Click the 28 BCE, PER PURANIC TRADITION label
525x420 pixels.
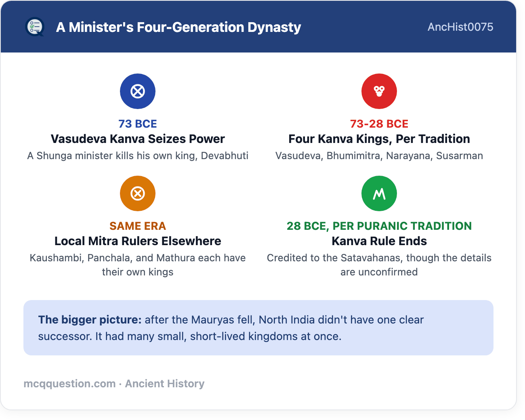click(379, 226)
